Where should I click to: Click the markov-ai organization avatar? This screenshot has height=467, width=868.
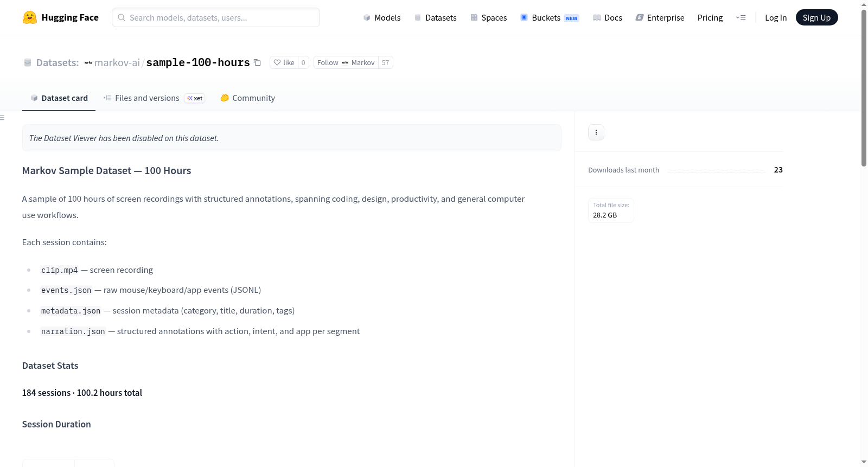pos(88,62)
